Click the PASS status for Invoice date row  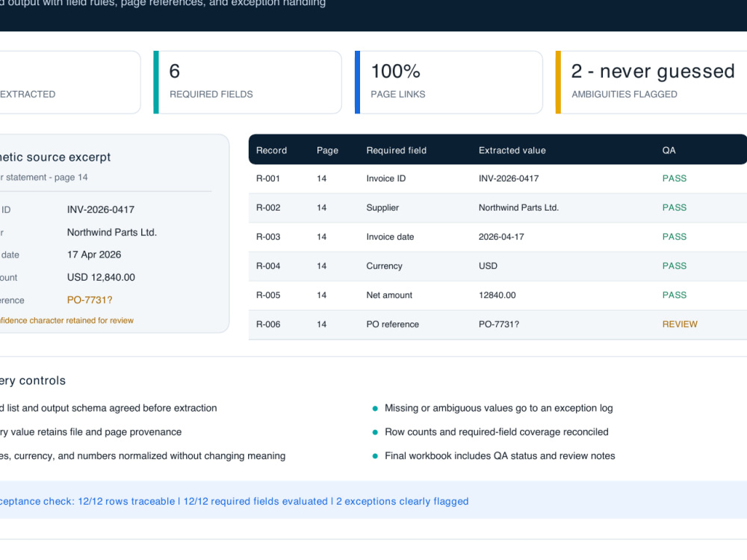tap(674, 237)
